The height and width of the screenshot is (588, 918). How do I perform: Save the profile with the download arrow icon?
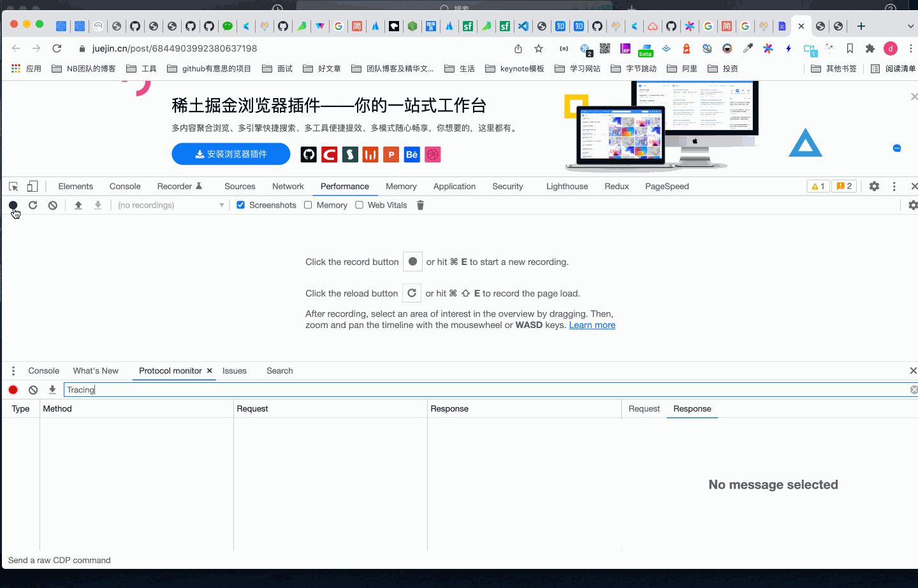coord(98,205)
